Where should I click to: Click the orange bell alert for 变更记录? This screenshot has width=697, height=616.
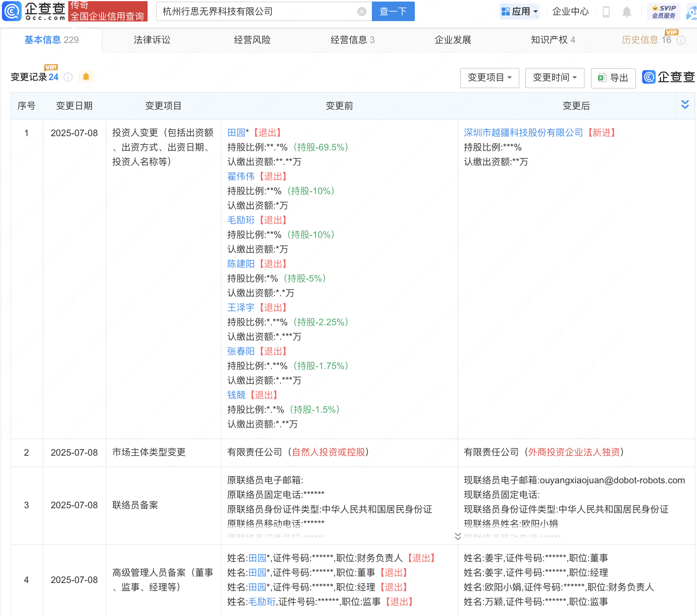tap(86, 77)
